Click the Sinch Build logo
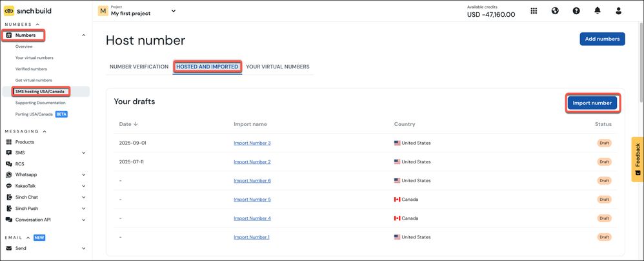 point(28,11)
